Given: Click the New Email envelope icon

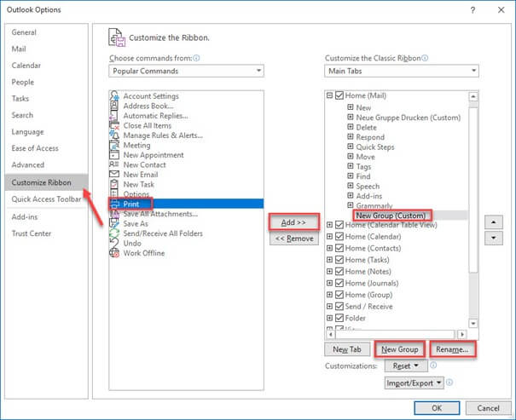Looking at the screenshot, I should 114,174.
